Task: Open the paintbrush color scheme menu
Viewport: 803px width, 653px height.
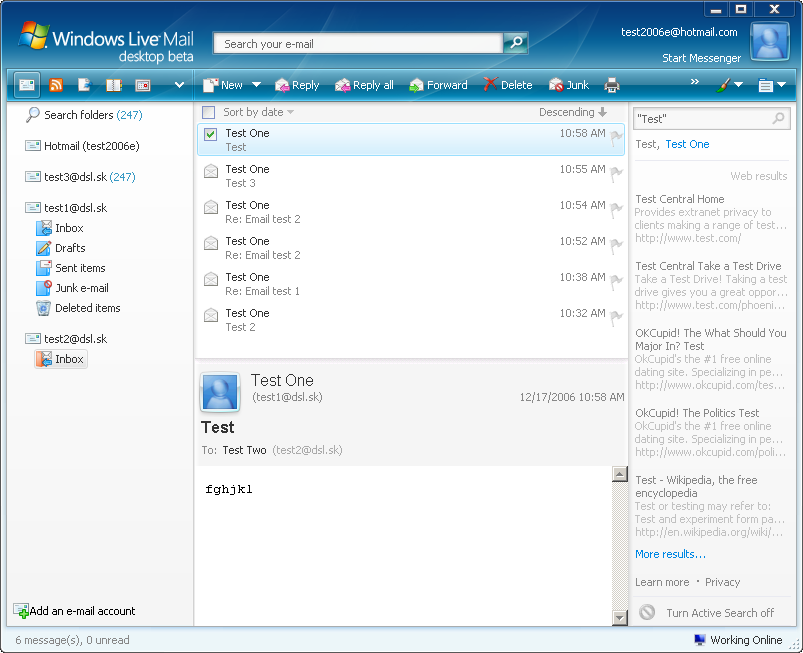Action: pos(729,85)
